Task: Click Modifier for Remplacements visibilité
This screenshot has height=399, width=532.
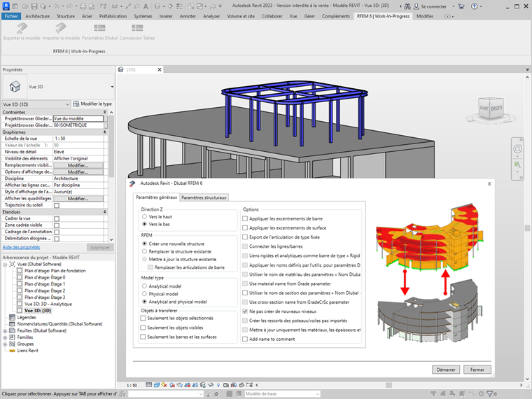Action: coord(78,165)
